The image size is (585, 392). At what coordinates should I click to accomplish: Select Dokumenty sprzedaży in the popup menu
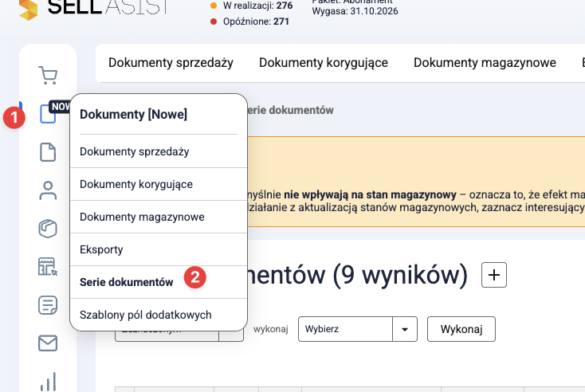click(x=134, y=151)
